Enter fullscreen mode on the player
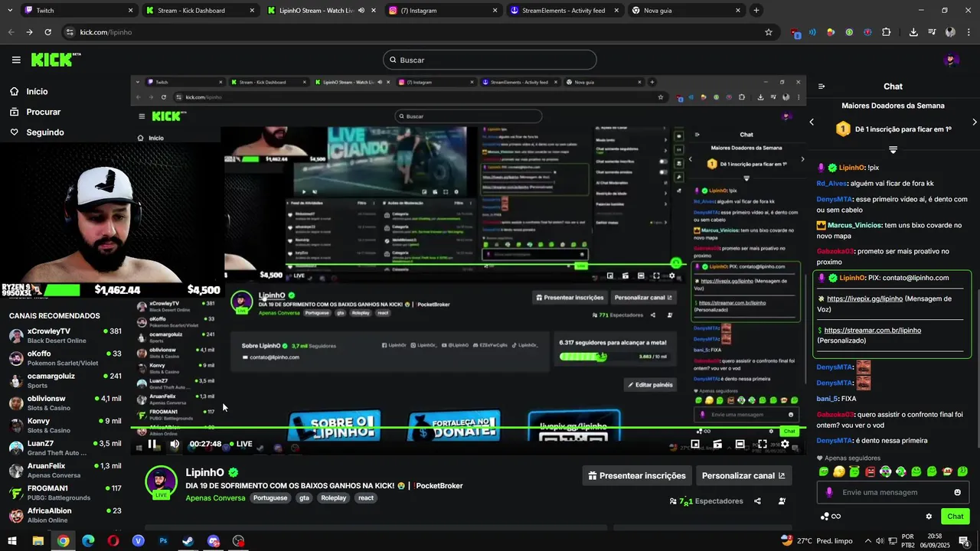This screenshot has width=980, height=551. (763, 444)
